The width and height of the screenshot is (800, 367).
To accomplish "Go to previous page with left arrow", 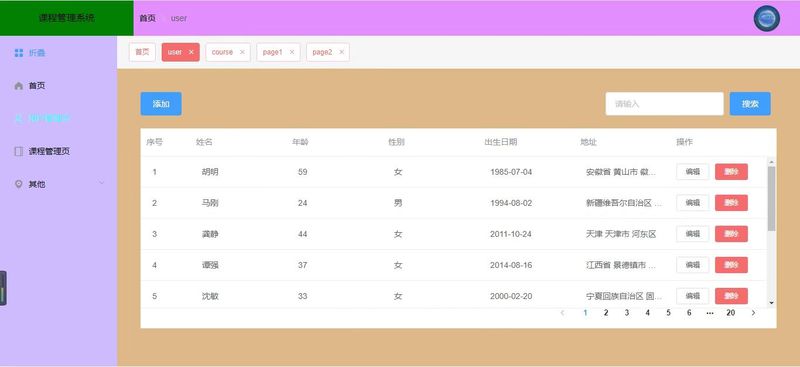I will (562, 312).
